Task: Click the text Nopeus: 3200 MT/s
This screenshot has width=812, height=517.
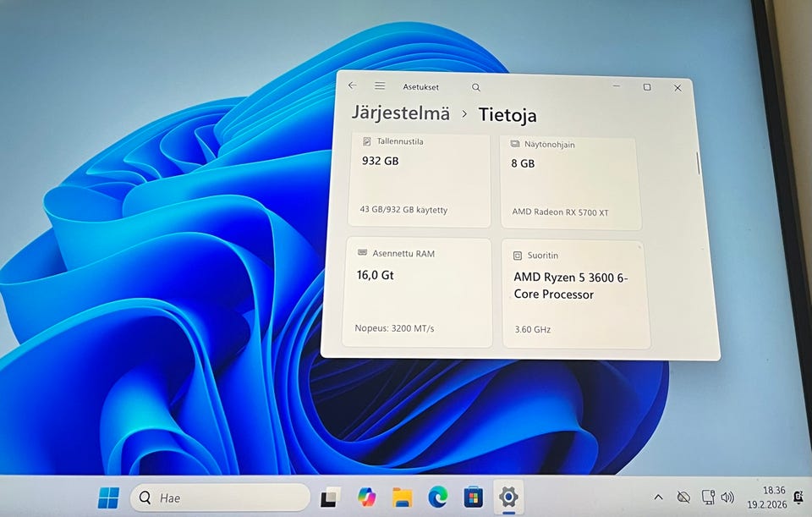Action: click(395, 328)
